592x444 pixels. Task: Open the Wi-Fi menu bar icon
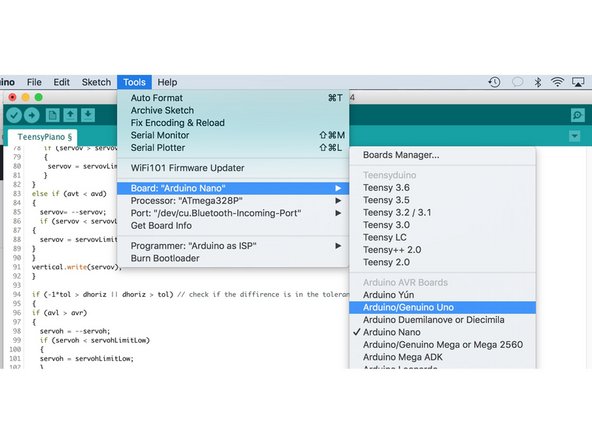tap(557, 82)
